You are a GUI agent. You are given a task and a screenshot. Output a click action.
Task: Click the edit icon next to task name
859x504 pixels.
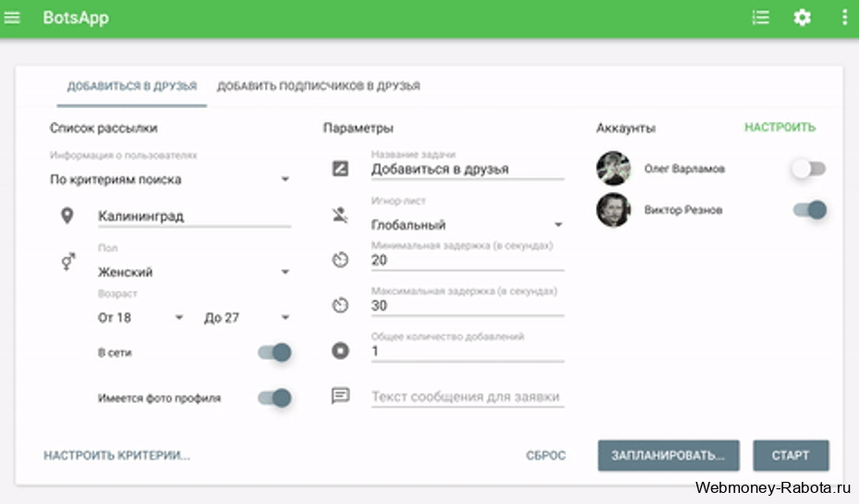tap(340, 168)
